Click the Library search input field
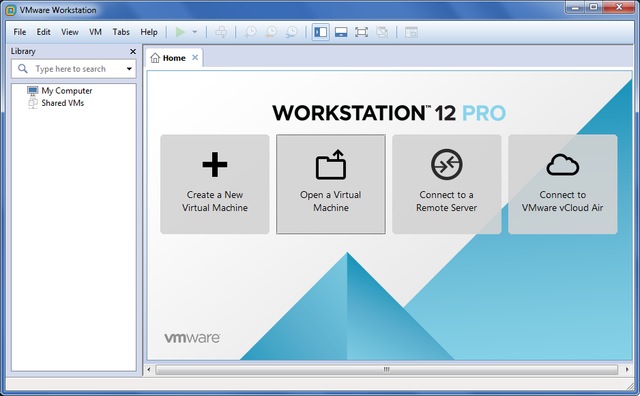This screenshot has height=396, width=640. pos(73,69)
